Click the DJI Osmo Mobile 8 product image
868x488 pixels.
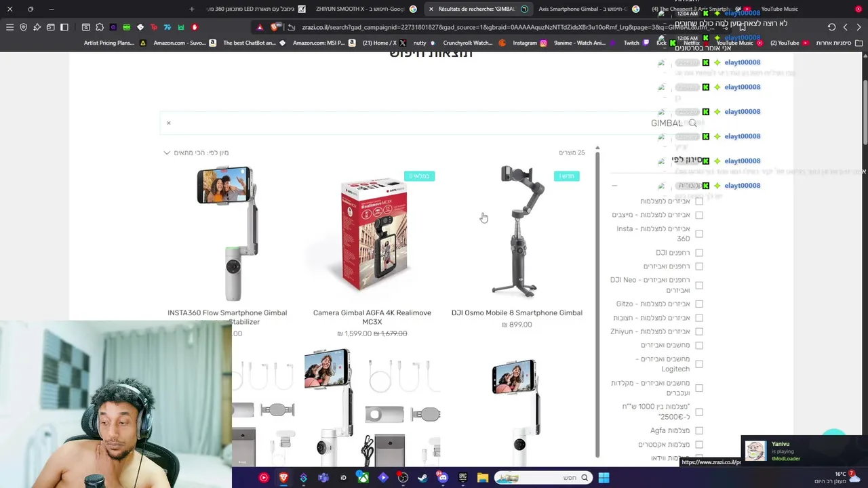[x=517, y=232]
